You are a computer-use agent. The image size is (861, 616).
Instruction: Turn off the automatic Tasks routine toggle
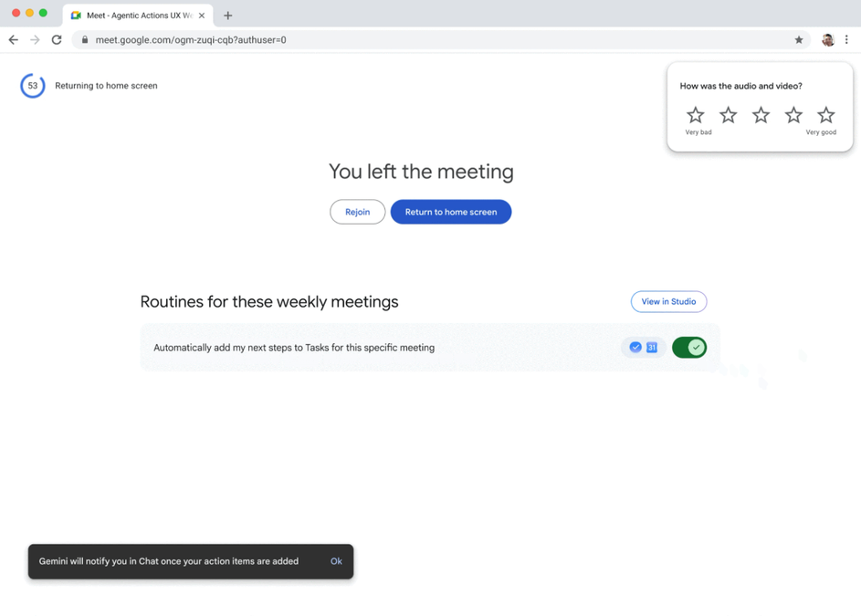[x=689, y=347]
